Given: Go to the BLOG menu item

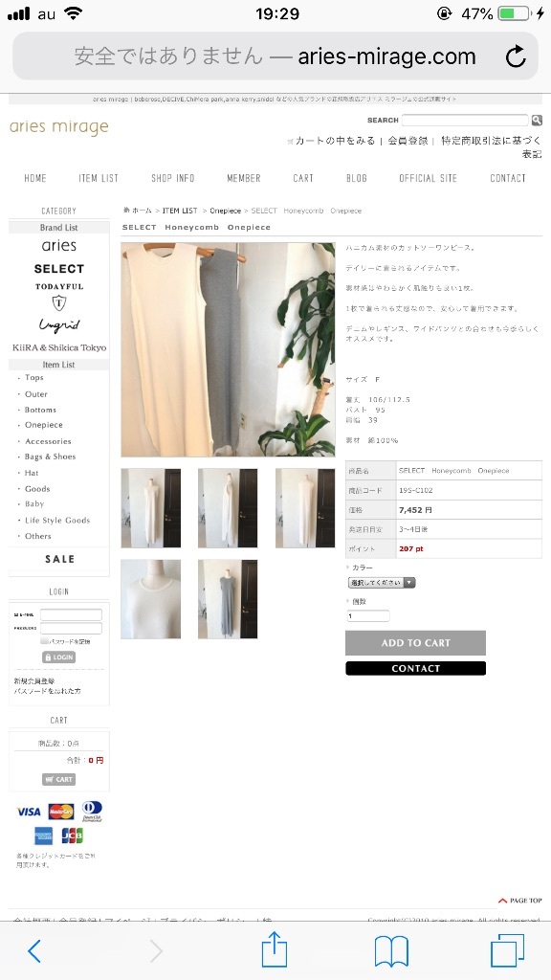Looking at the screenshot, I should 357,178.
